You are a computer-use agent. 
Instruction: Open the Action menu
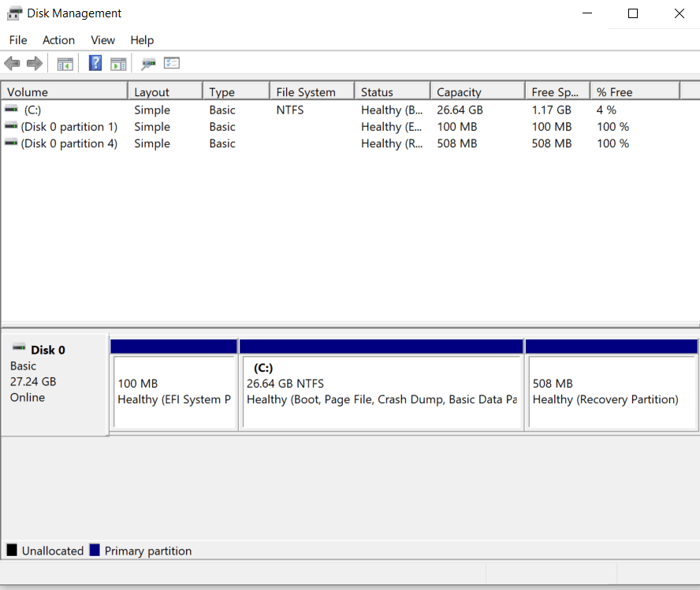(58, 40)
